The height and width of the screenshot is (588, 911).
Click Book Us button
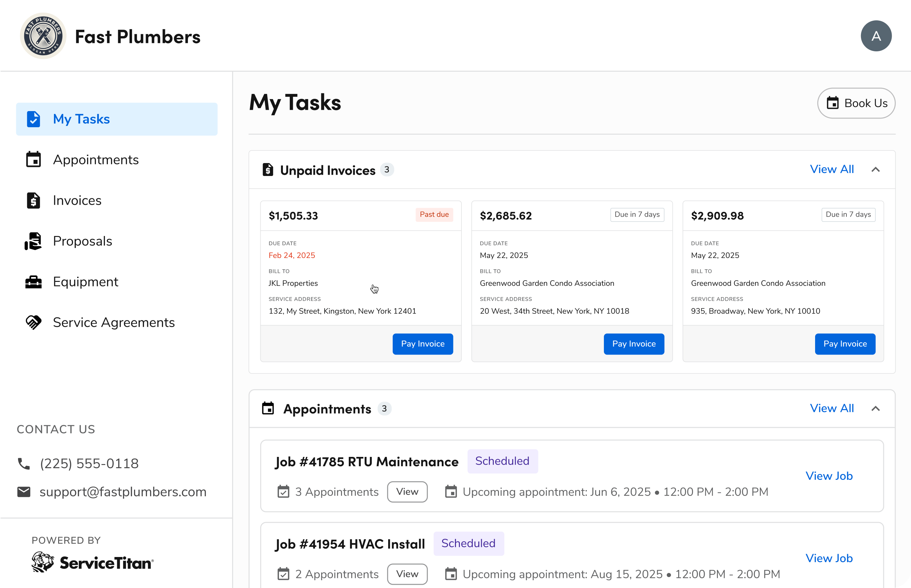pos(856,103)
